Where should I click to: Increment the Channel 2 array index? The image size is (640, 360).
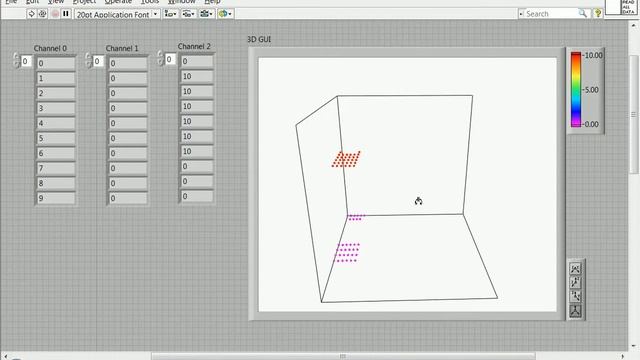tap(160, 55)
